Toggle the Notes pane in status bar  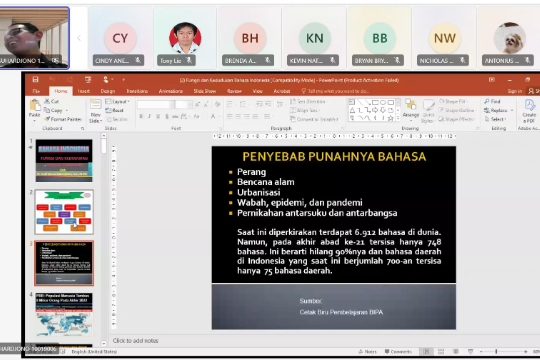[x=367, y=351]
